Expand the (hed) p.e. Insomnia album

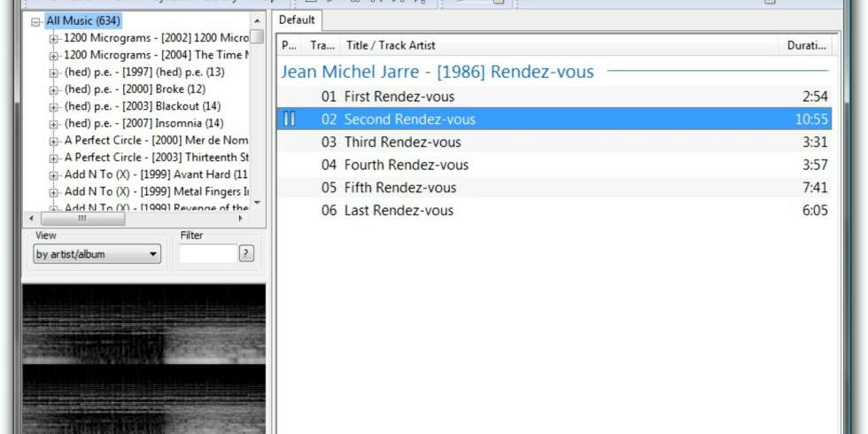(54, 125)
